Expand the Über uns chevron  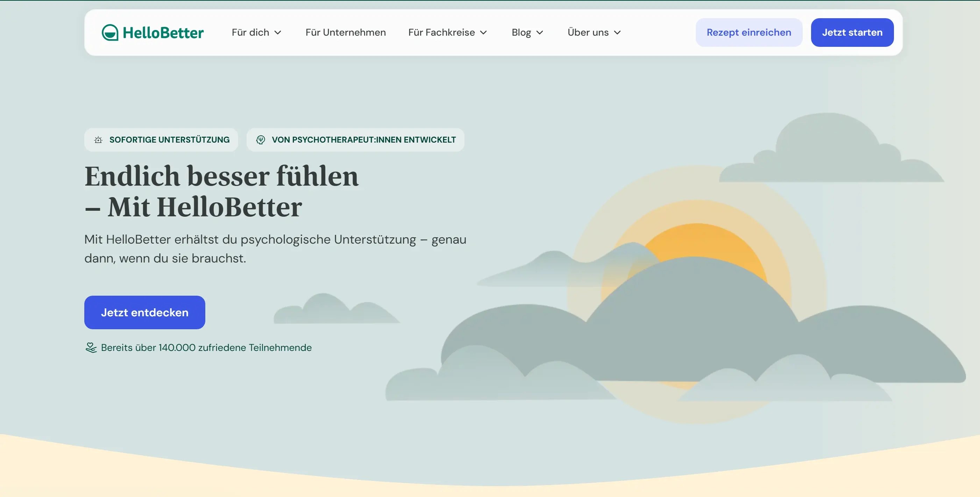(x=617, y=33)
